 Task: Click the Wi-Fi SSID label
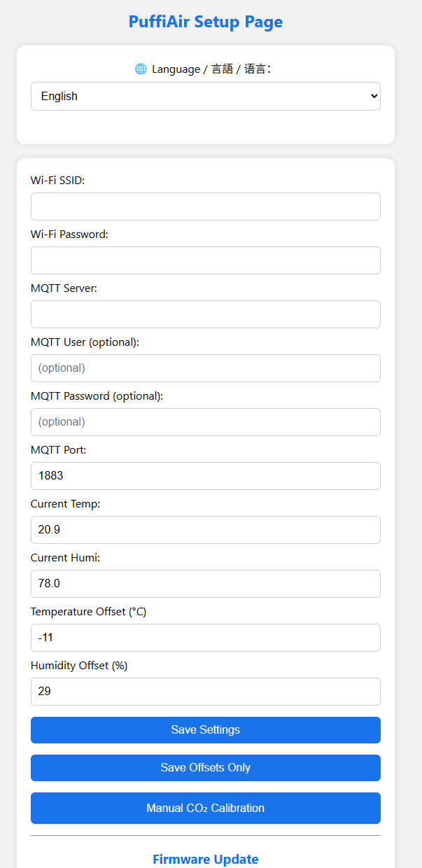coord(57,181)
